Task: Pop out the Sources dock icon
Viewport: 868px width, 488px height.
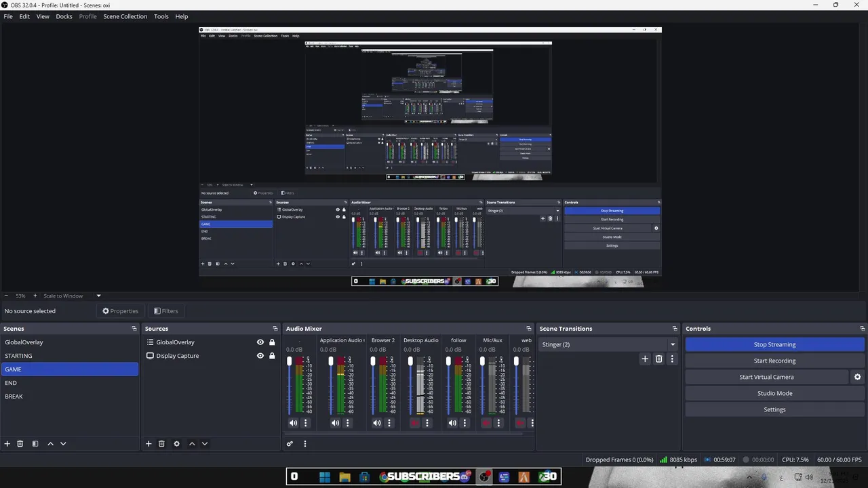Action: click(275, 329)
